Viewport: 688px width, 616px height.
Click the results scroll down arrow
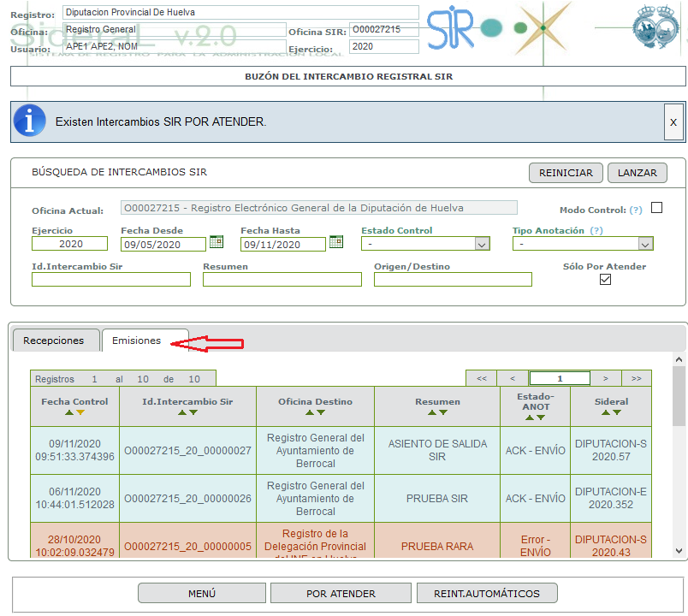[679, 551]
